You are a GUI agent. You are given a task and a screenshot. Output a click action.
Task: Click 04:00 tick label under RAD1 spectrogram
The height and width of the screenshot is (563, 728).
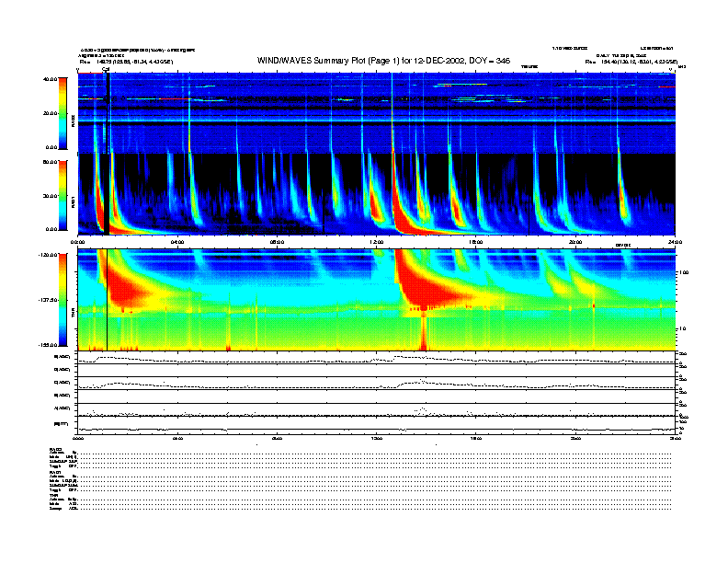coord(177,242)
